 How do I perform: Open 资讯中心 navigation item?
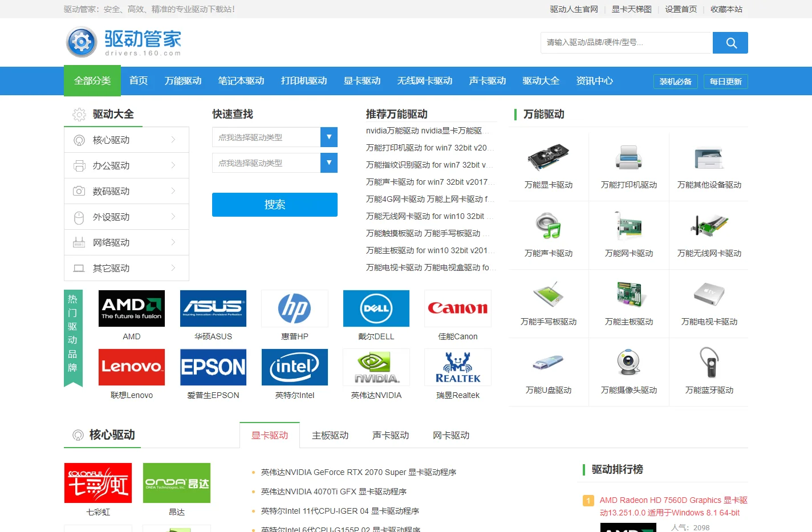(595, 81)
